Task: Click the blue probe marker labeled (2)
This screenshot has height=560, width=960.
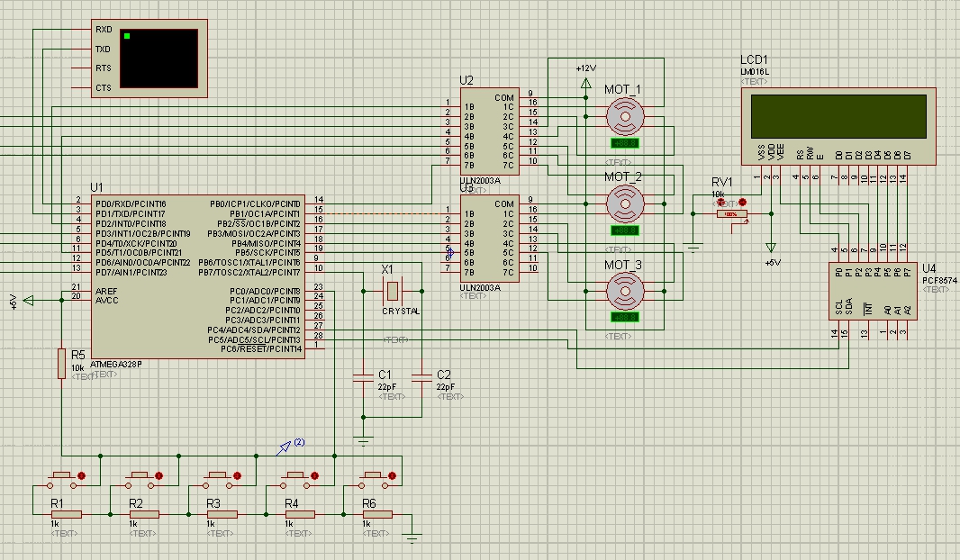Action: click(285, 447)
